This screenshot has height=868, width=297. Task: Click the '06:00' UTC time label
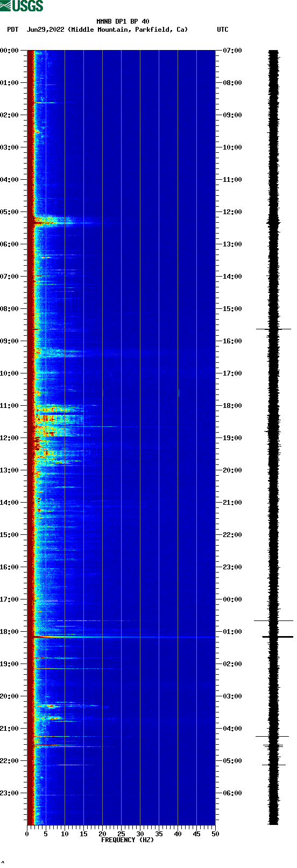[232, 793]
